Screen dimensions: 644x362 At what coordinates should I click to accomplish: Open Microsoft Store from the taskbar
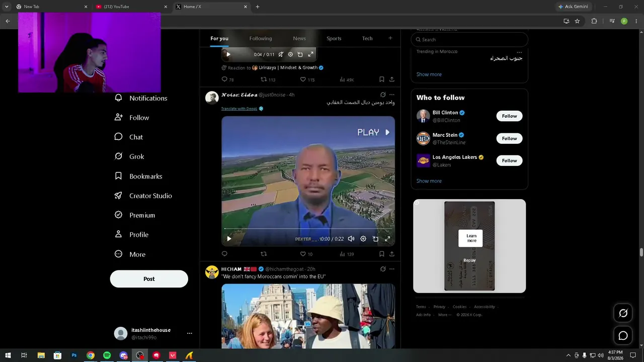(x=57, y=355)
